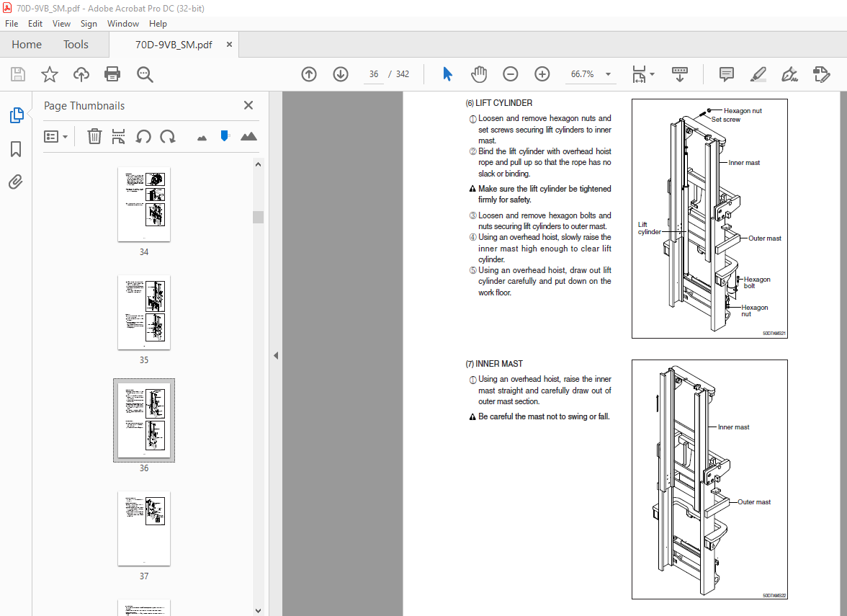Viewport: 847px width, 616px height.
Task: Click the inner mast diagram figure
Action: [x=710, y=480]
